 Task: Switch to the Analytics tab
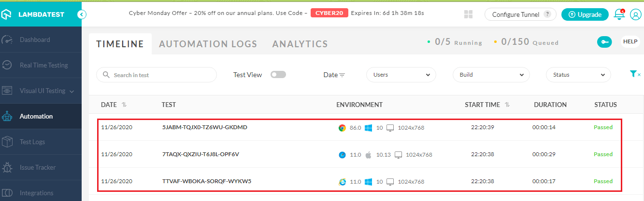coord(300,44)
